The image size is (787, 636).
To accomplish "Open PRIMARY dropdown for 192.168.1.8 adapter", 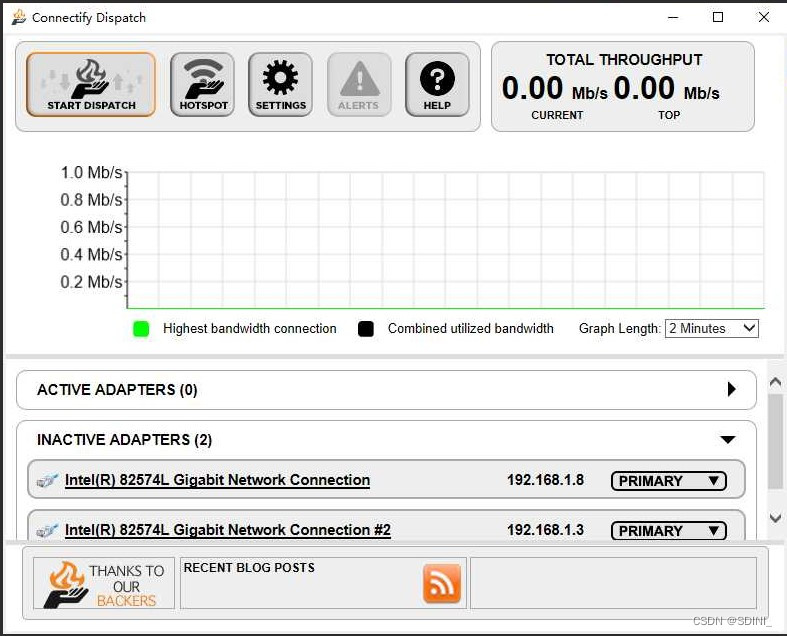I will pyautogui.click(x=669, y=480).
